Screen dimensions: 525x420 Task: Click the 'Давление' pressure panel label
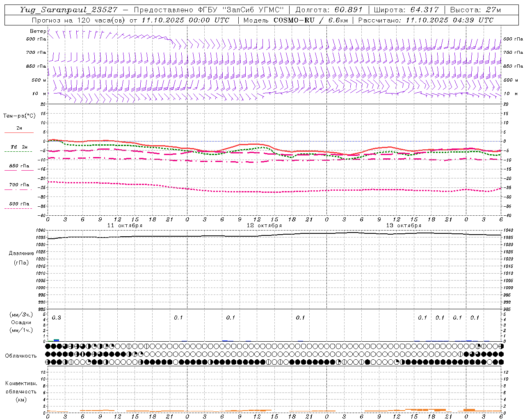click(x=21, y=253)
